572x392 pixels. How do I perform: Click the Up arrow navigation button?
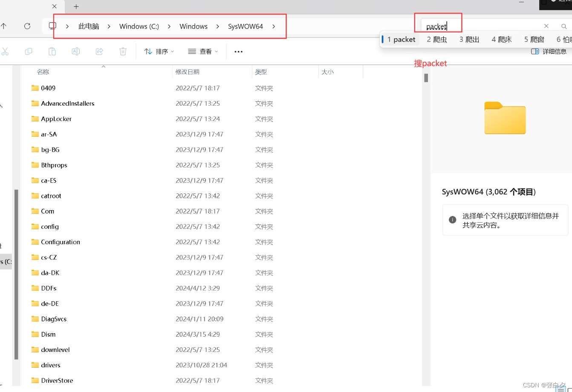coord(4,26)
